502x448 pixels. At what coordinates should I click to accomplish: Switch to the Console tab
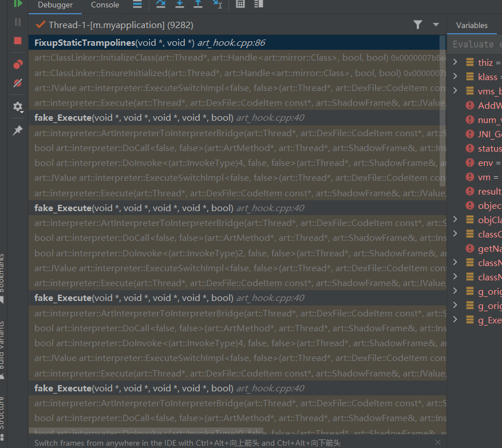pyautogui.click(x=105, y=5)
